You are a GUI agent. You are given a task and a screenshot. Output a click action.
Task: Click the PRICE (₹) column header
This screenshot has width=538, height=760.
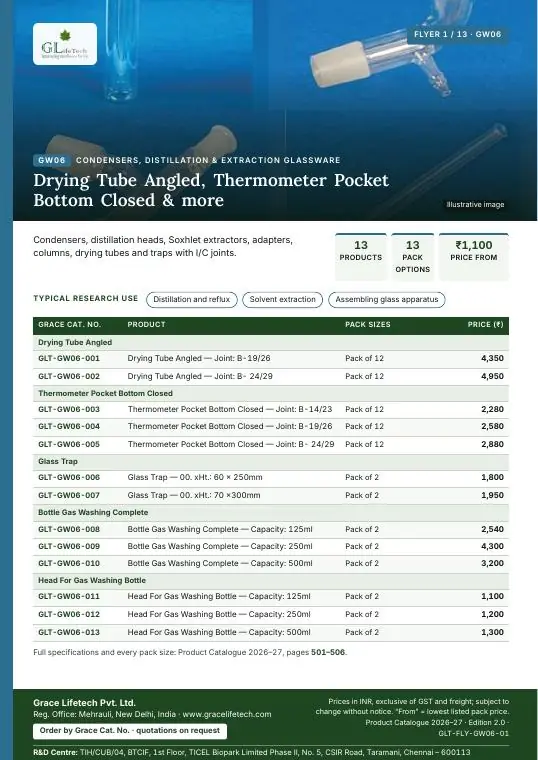click(x=485, y=325)
